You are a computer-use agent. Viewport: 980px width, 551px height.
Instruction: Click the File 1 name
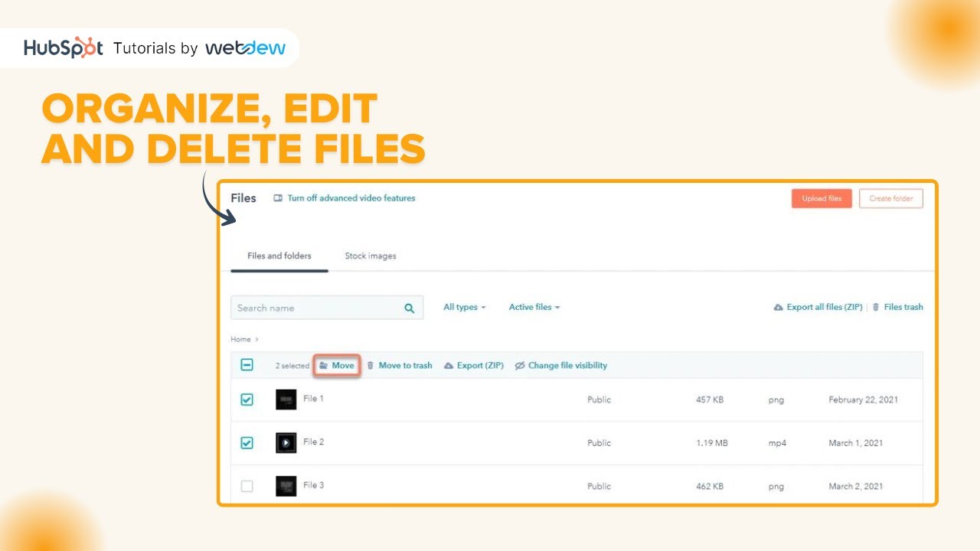pos(313,399)
